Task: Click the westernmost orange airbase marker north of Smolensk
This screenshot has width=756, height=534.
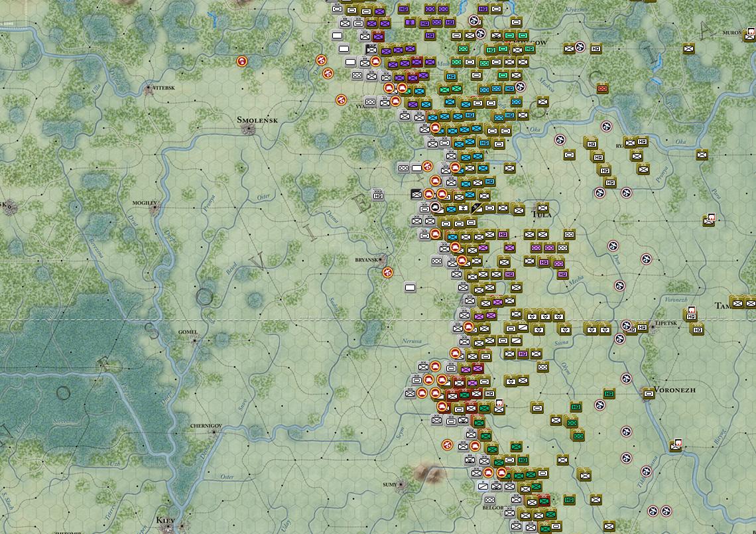Action: (242, 61)
